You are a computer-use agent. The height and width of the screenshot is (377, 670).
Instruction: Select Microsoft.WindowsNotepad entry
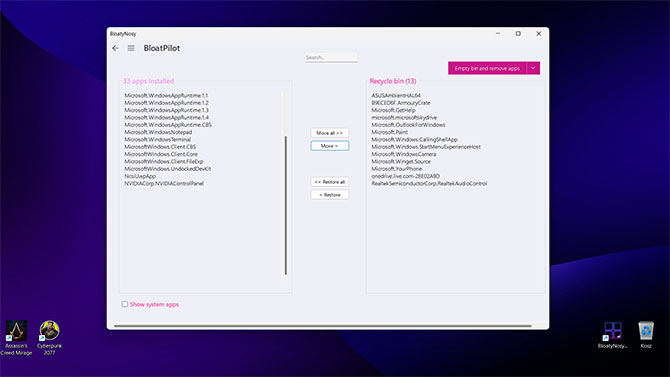coord(158,132)
